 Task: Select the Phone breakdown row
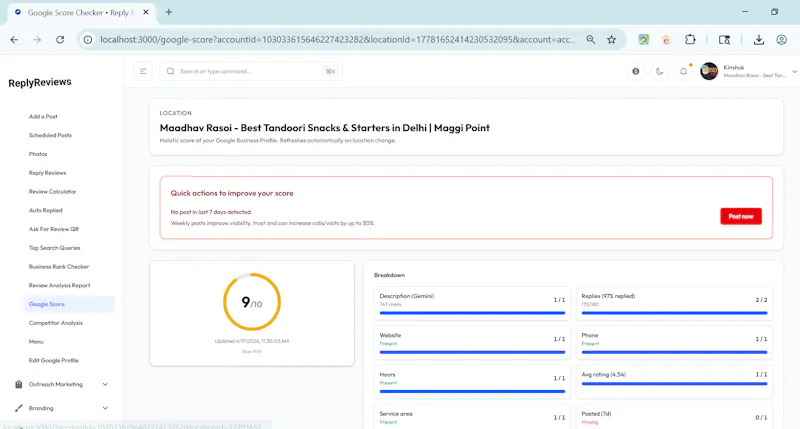tap(674, 343)
